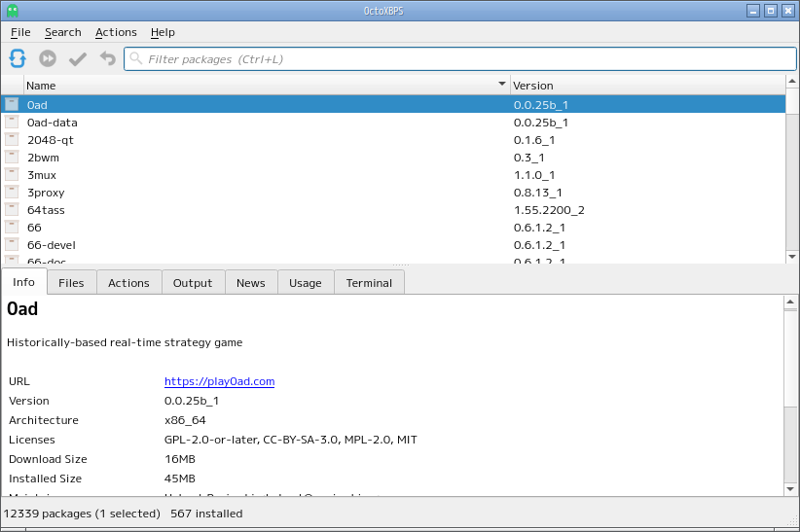This screenshot has width=800, height=532.
Task: Maximize the OctoXBPS window
Action: coord(771,10)
